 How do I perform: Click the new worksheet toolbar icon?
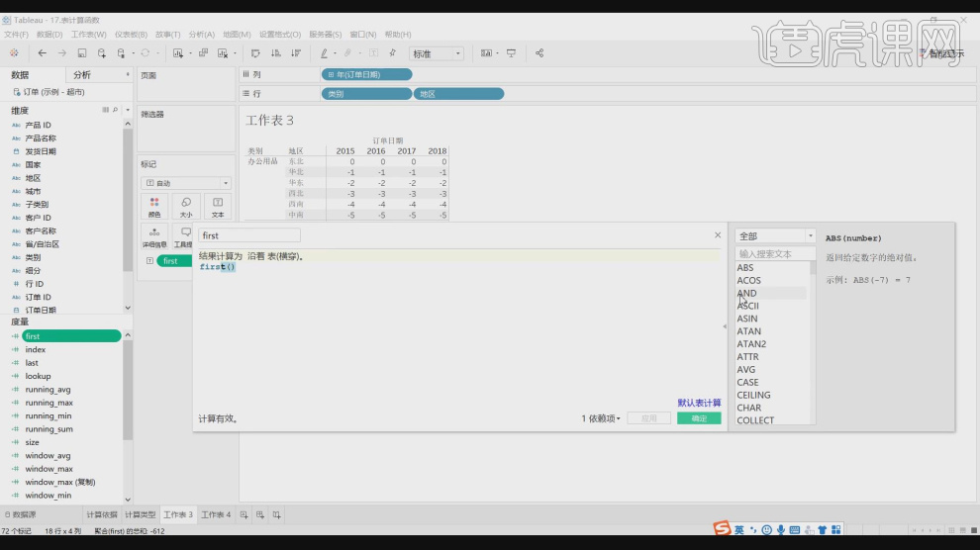[178, 53]
